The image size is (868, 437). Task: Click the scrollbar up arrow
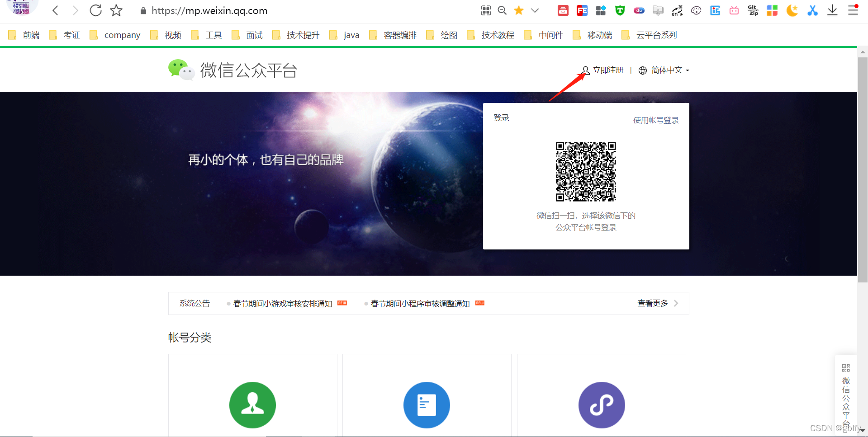click(x=863, y=52)
